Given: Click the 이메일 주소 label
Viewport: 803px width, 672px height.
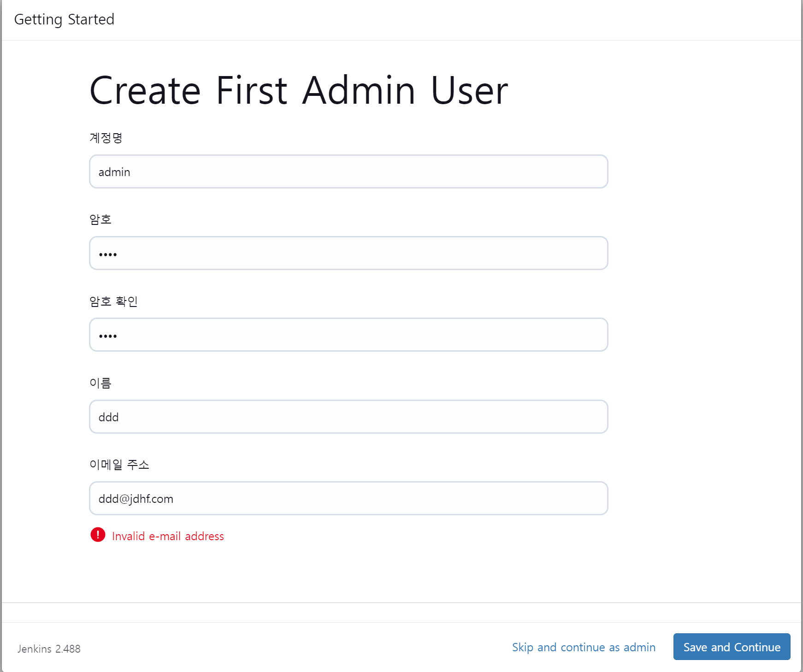Looking at the screenshot, I should pyautogui.click(x=119, y=465).
